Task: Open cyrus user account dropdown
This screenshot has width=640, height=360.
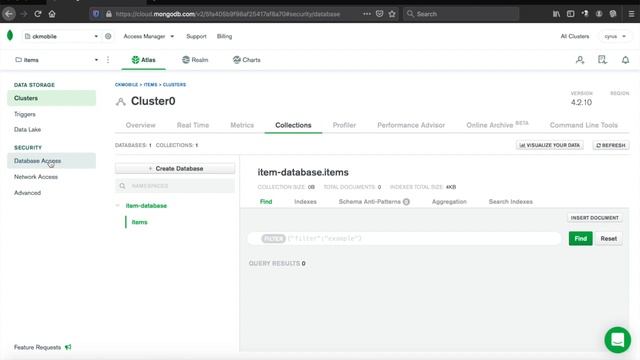Action: tap(615, 36)
